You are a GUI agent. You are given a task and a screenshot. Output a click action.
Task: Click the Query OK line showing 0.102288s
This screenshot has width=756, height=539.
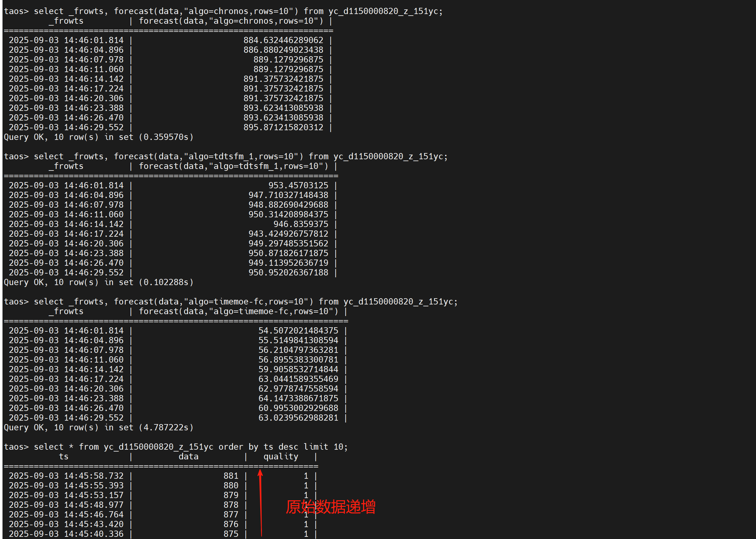pos(99,282)
